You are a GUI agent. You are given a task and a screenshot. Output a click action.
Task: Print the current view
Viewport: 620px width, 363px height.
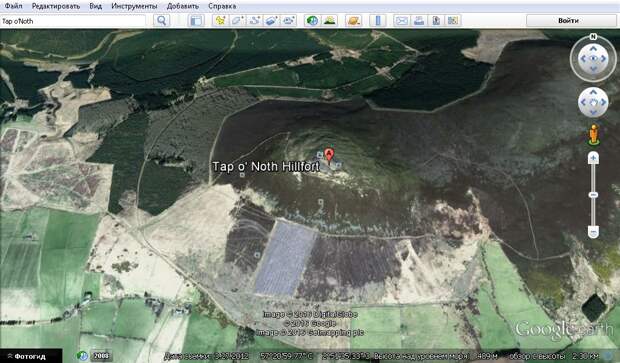pyautogui.click(x=418, y=21)
